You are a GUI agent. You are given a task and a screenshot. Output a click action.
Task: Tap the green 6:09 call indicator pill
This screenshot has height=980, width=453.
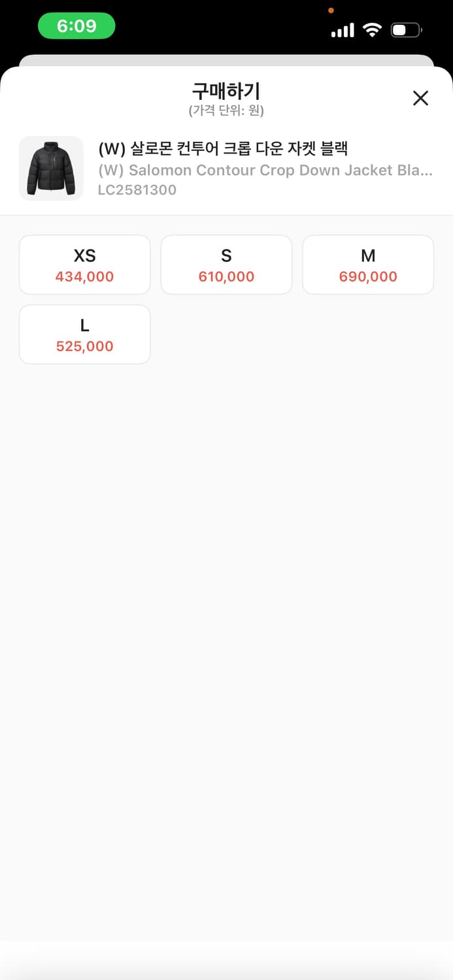click(x=76, y=26)
